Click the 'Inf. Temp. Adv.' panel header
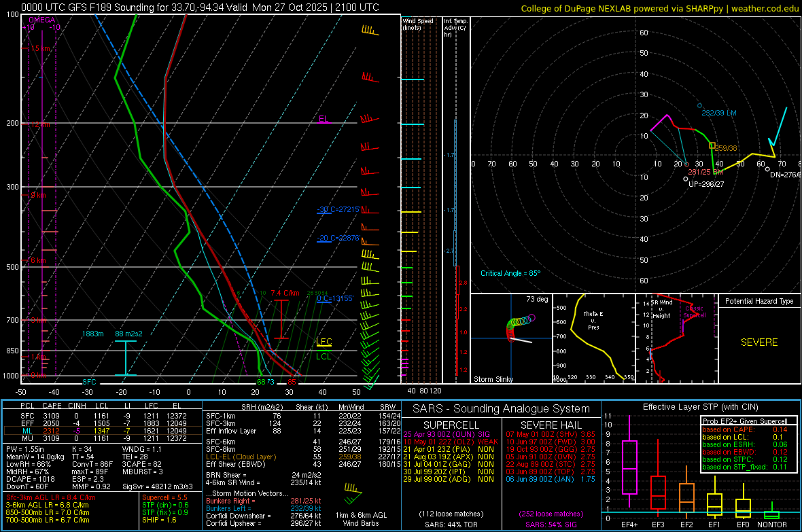This screenshot has height=532, width=802. click(x=455, y=28)
